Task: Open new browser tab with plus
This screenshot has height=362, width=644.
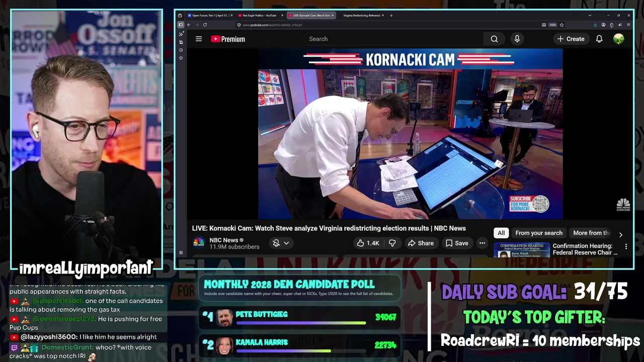Action: coord(391,16)
